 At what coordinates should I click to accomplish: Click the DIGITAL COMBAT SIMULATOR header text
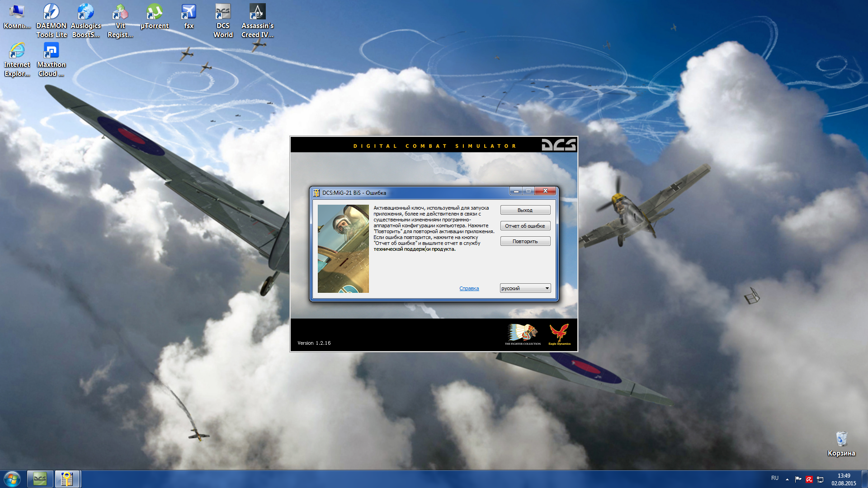click(434, 146)
